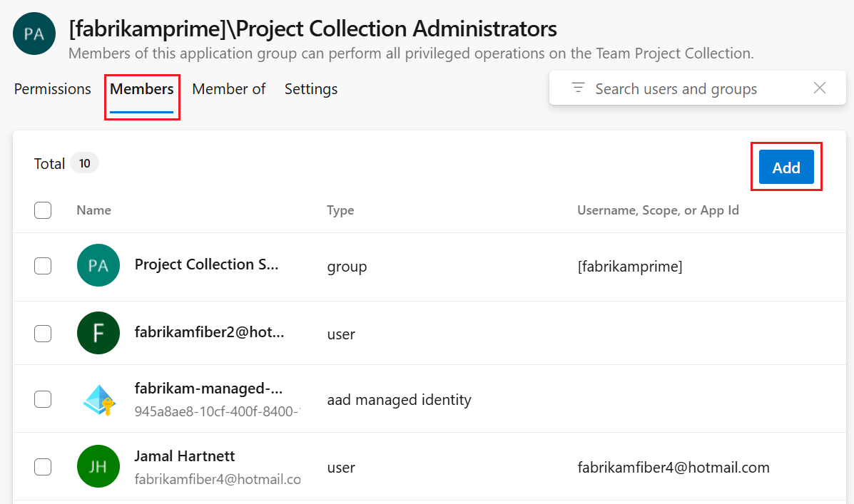Select the fabrikamfiber2 member checkbox
This screenshot has width=854, height=504.
pos(43,332)
